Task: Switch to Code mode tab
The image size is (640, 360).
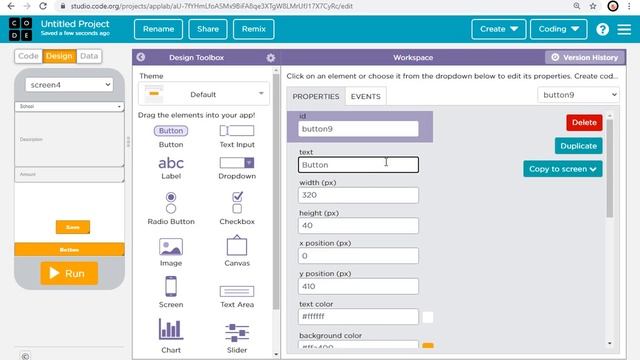Action: click(x=28, y=56)
